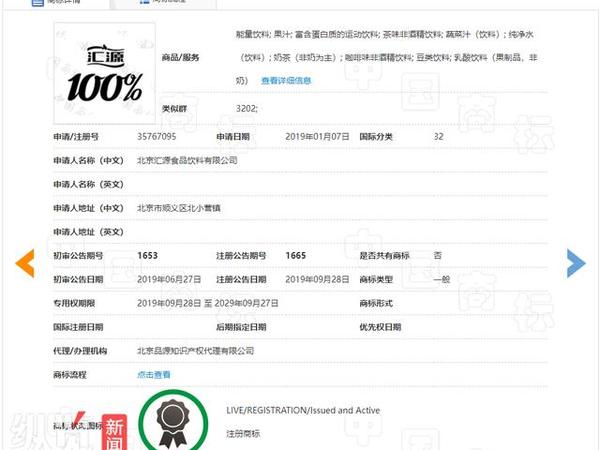Select applicant name 北京汇源食品饮料有限公司
The width and height of the screenshot is (600, 450).
click(x=187, y=160)
